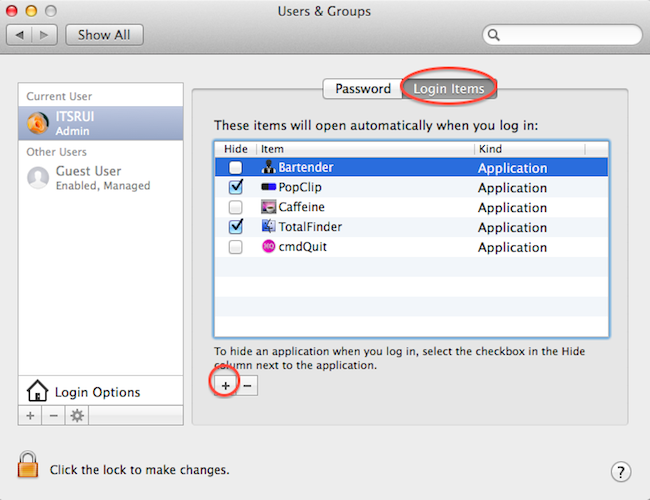
Task: Click Application kind in cmdQuit row
Action: [512, 248]
